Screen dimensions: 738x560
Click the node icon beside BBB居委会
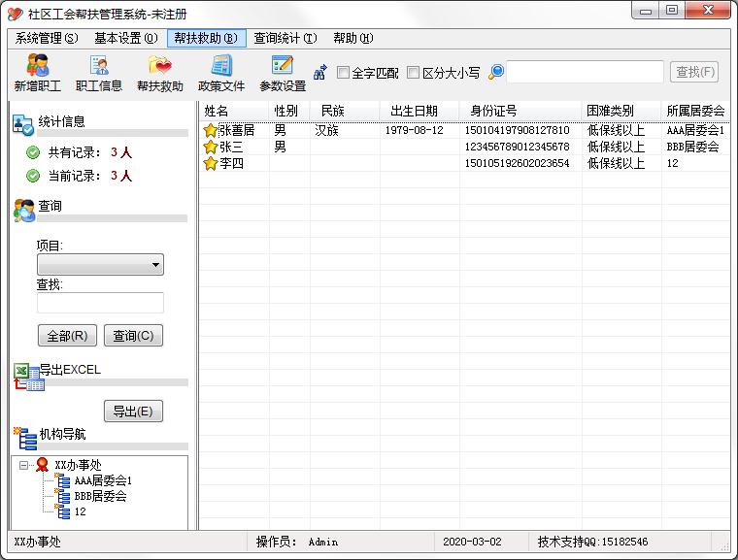(63, 496)
